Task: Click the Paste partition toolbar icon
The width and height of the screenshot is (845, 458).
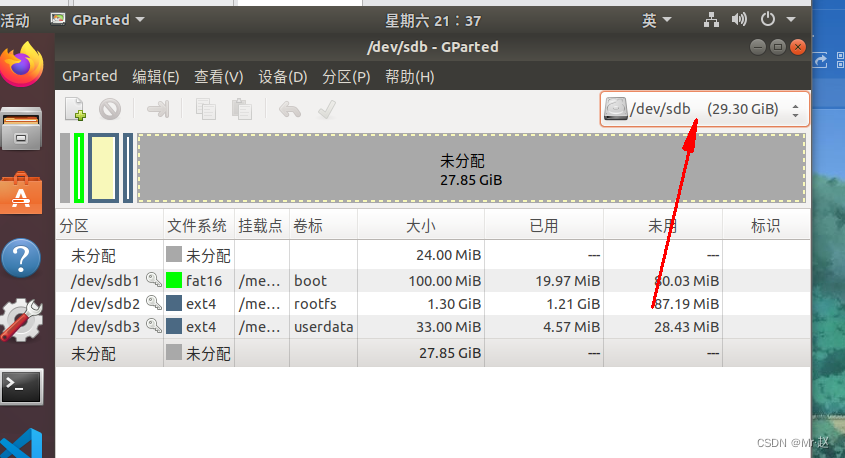Action: [x=241, y=109]
